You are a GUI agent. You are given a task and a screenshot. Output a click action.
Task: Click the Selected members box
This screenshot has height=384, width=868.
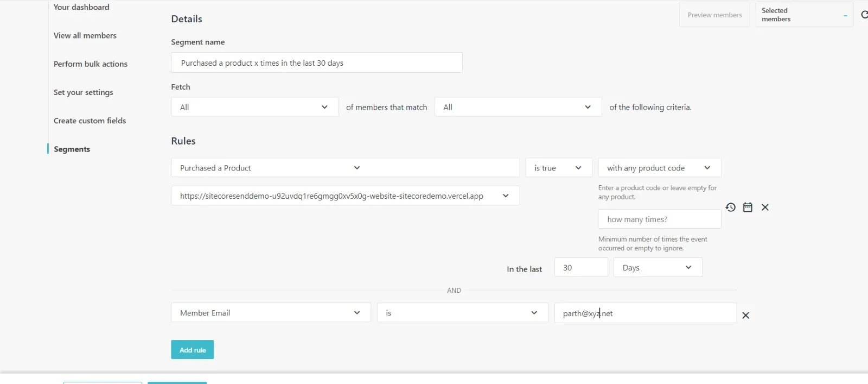pyautogui.click(x=804, y=15)
